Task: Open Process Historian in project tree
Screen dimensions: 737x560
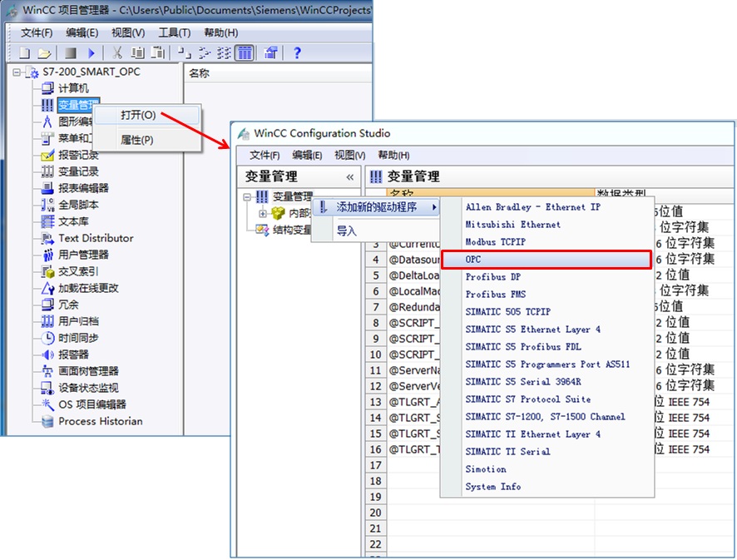Action: point(100,421)
